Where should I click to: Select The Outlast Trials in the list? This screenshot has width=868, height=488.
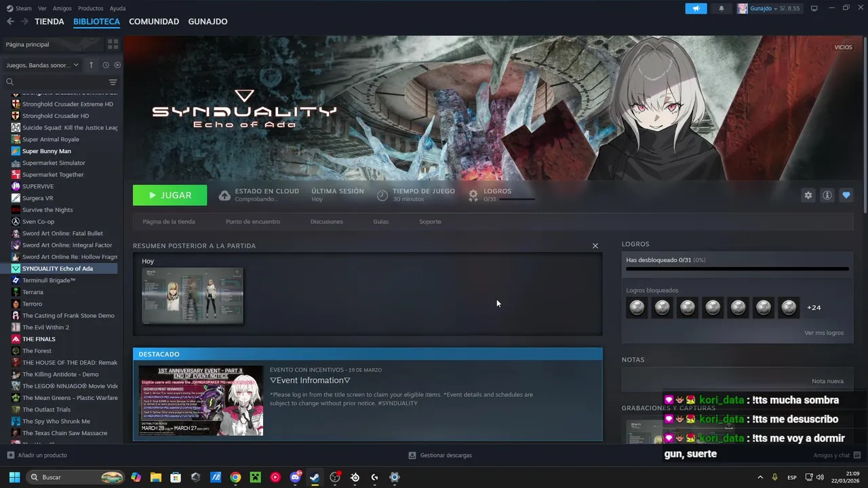[x=46, y=409]
